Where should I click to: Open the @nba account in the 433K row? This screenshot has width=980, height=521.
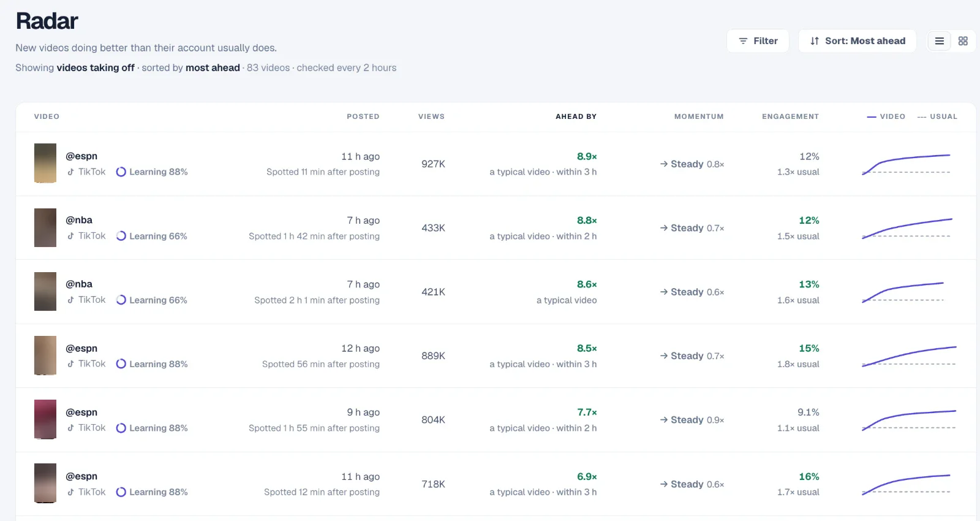[x=79, y=220]
